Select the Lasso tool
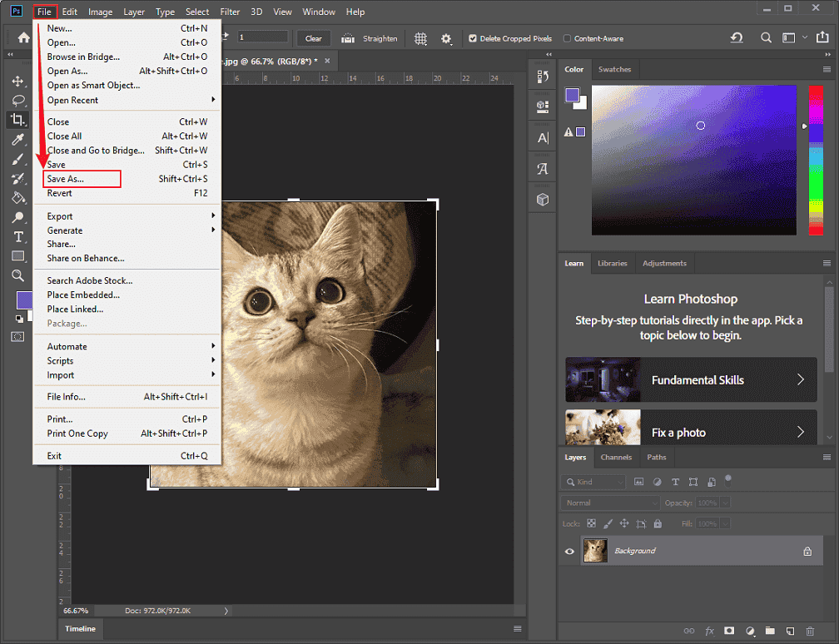This screenshot has width=839, height=644. [x=18, y=100]
